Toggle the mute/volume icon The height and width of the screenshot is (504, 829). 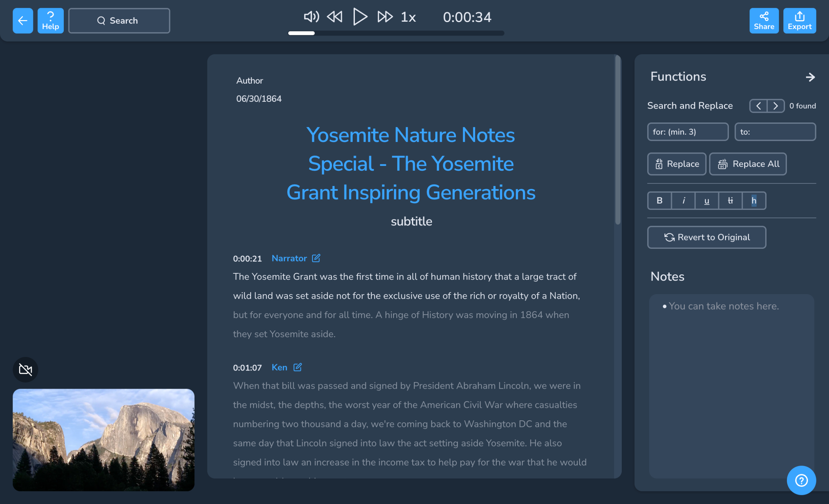(311, 17)
